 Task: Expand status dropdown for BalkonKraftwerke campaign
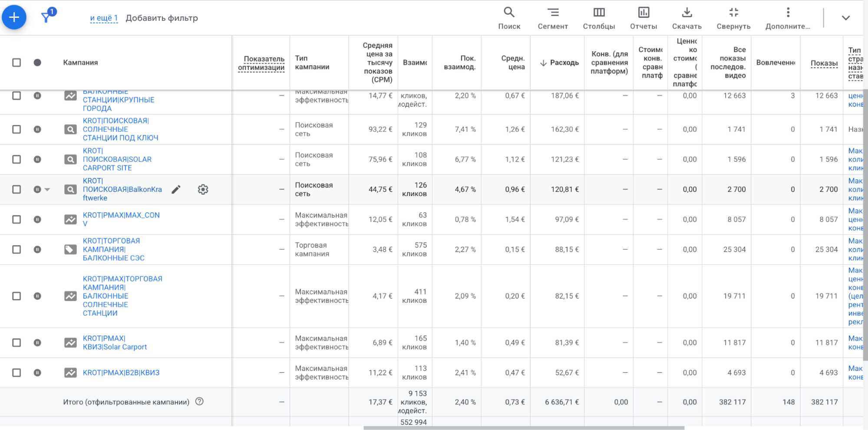tap(47, 190)
